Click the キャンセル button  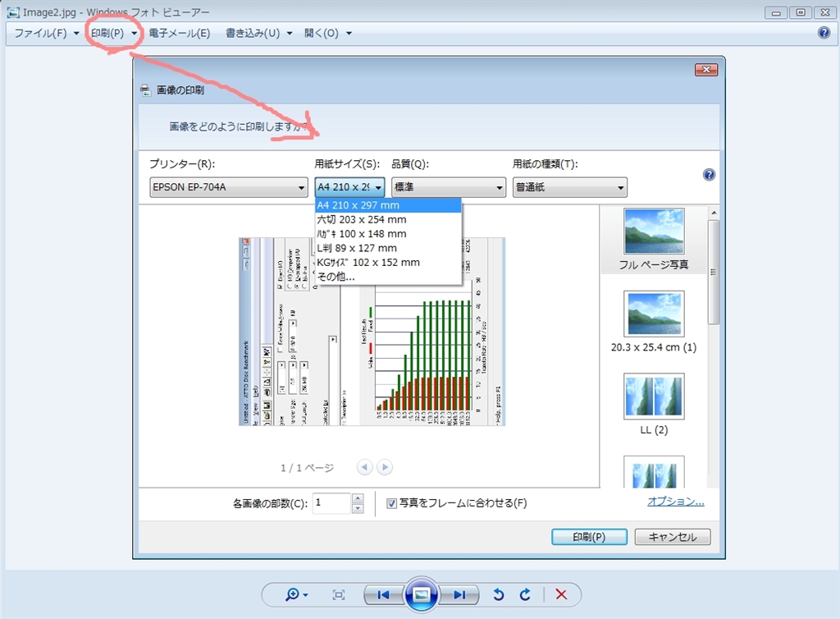pyautogui.click(x=673, y=537)
